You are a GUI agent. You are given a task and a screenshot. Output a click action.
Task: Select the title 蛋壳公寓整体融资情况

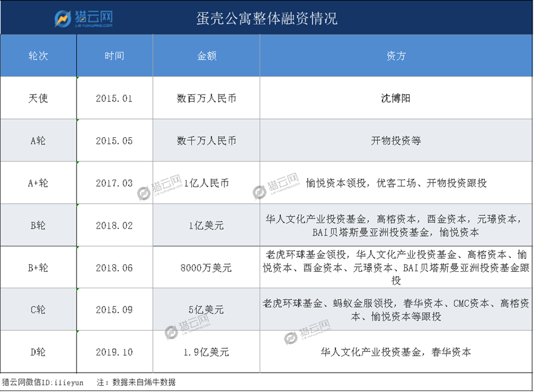(x=266, y=18)
